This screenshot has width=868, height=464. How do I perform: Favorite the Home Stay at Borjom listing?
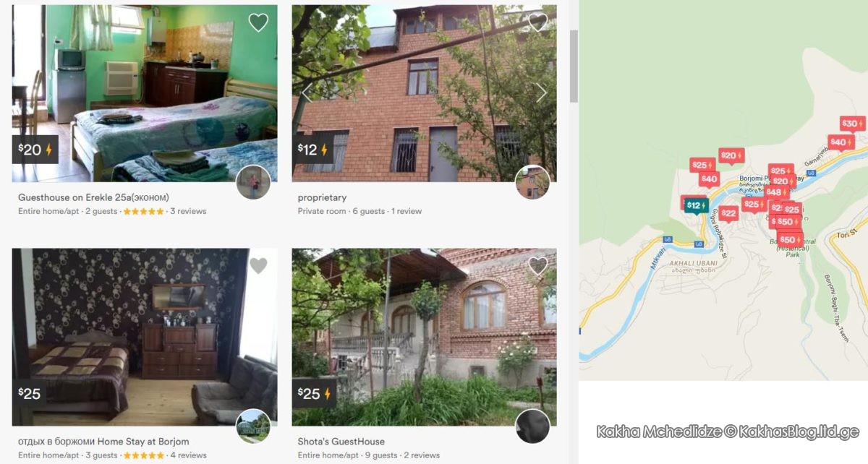click(x=258, y=266)
